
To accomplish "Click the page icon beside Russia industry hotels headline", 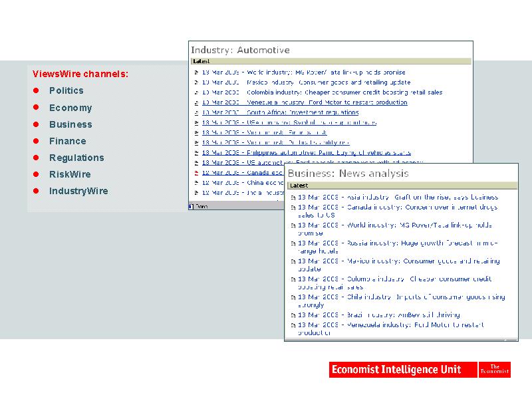I will pyautogui.click(x=293, y=243).
